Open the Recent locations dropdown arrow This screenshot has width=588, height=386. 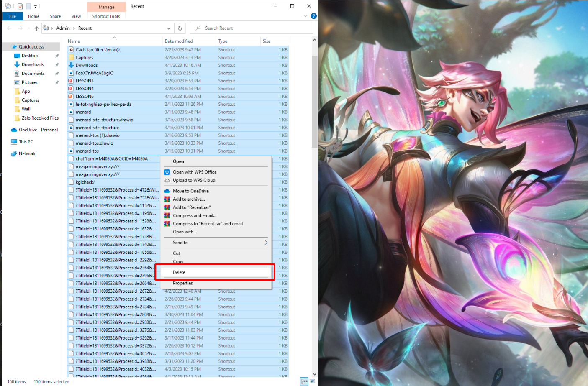click(28, 28)
